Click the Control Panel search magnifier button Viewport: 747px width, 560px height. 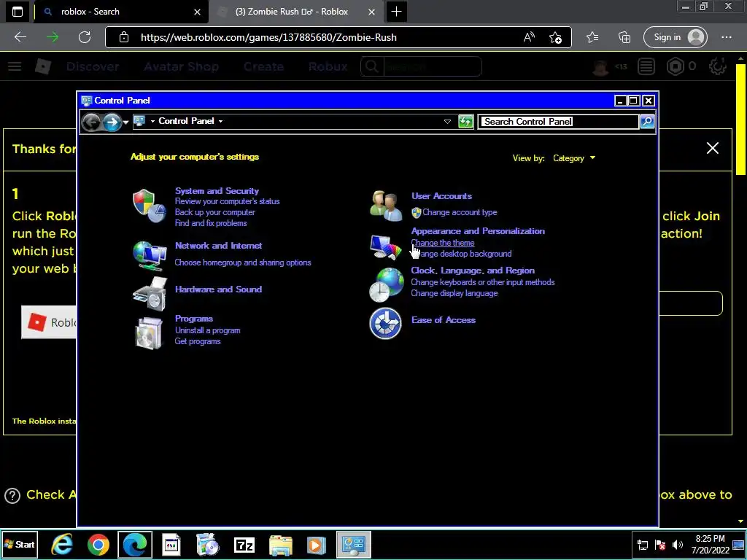647,122
